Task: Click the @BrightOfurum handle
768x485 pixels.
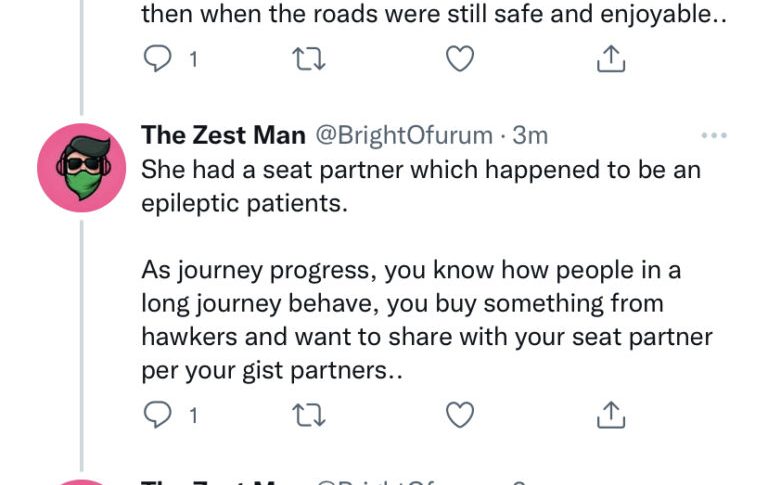Action: tap(404, 135)
